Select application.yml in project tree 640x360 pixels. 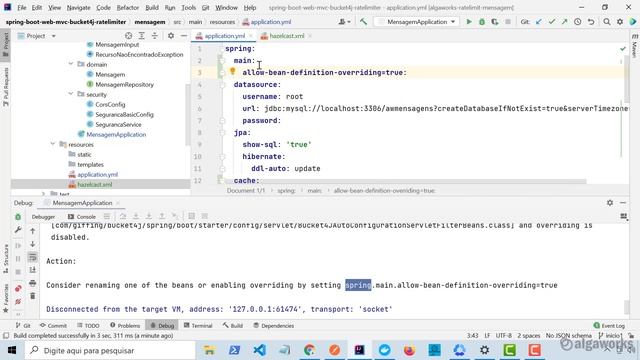click(98, 174)
